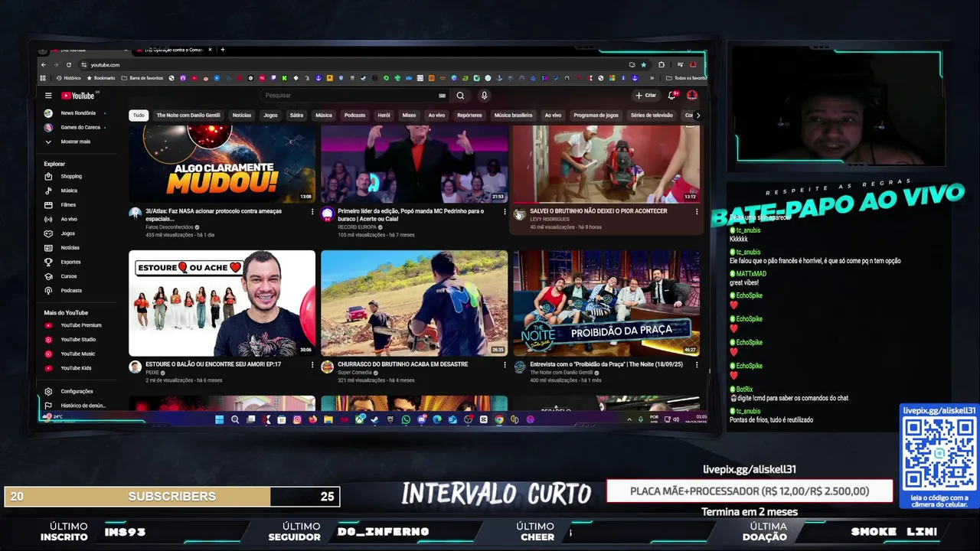Open Configurações settings in sidebar
Viewport: 980px width, 551px height.
click(77, 391)
